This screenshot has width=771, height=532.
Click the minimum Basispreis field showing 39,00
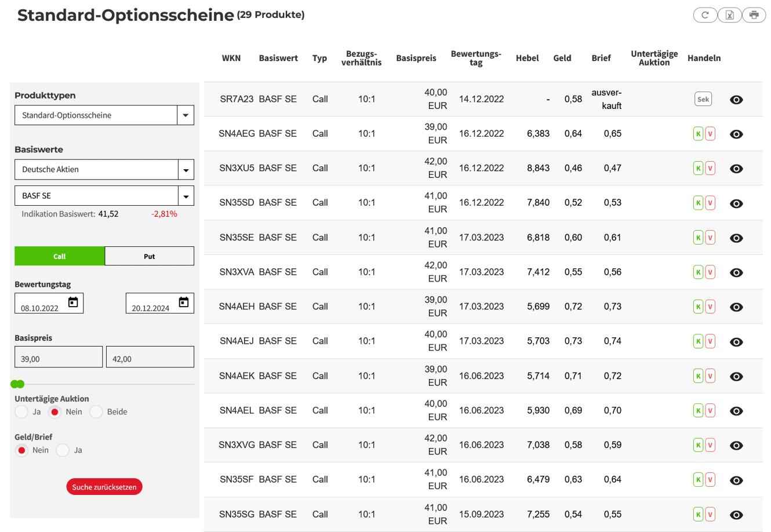point(58,358)
